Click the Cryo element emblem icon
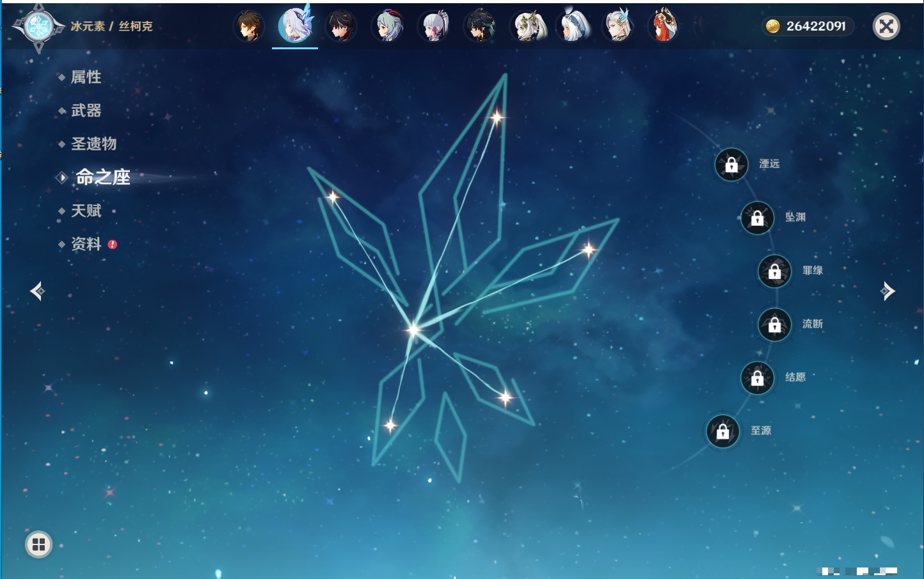This screenshot has height=579, width=924. [38, 27]
